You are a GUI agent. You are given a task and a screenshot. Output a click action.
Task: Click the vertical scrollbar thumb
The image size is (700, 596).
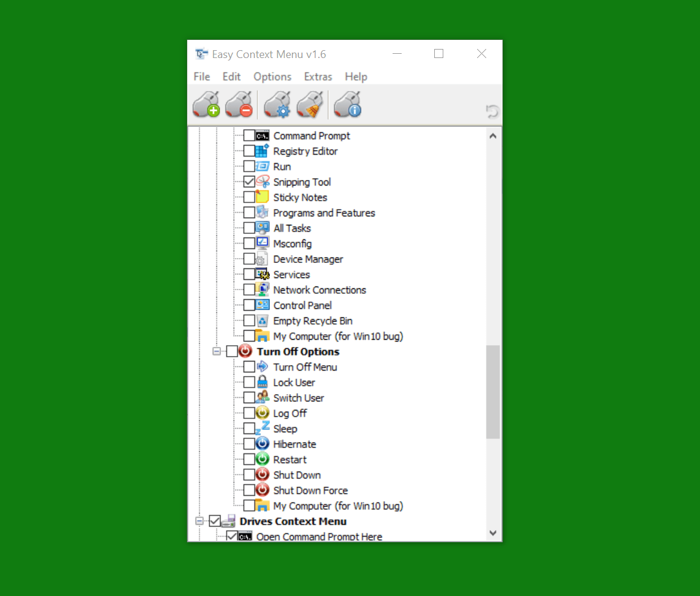coord(493,392)
